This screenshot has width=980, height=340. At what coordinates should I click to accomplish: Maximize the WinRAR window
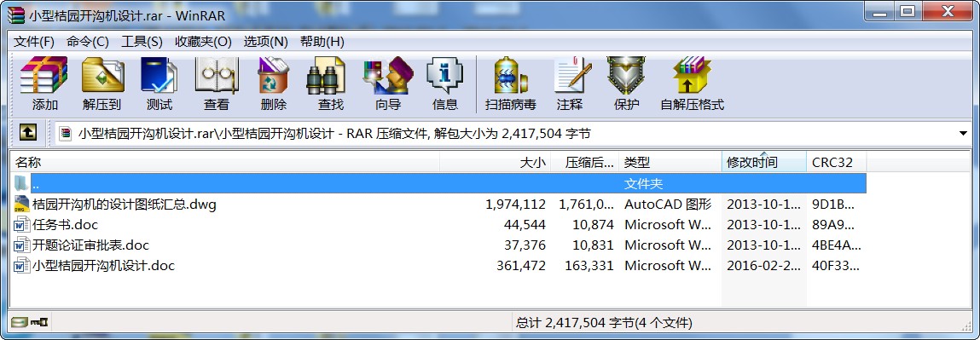click(907, 10)
